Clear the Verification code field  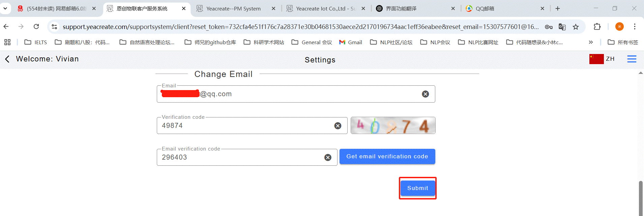pyautogui.click(x=338, y=126)
